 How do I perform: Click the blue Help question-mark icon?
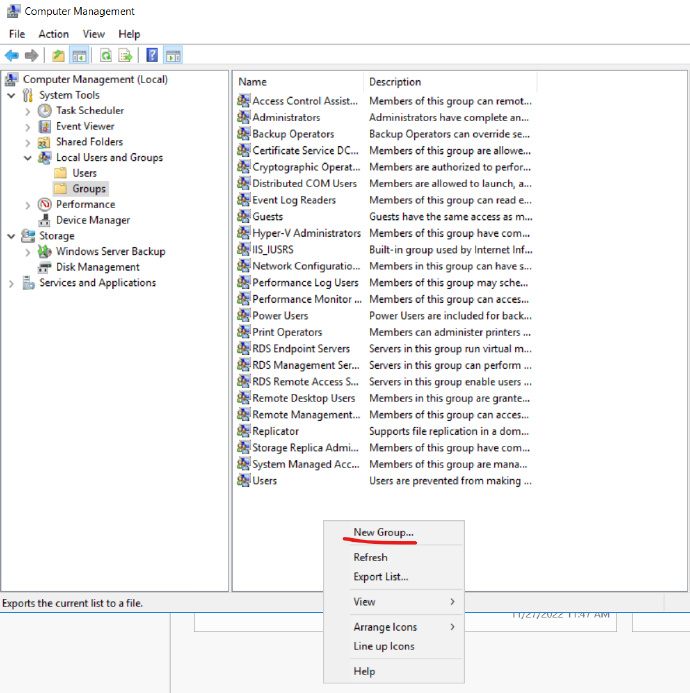[x=152, y=55]
